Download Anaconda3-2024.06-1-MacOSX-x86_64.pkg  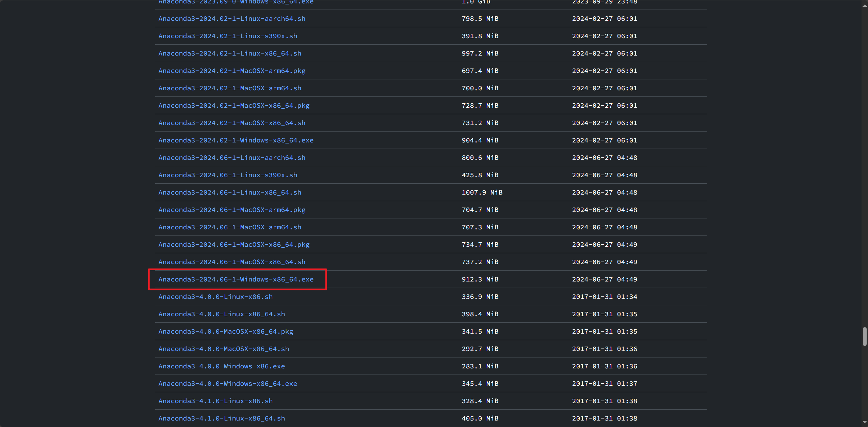(x=234, y=245)
